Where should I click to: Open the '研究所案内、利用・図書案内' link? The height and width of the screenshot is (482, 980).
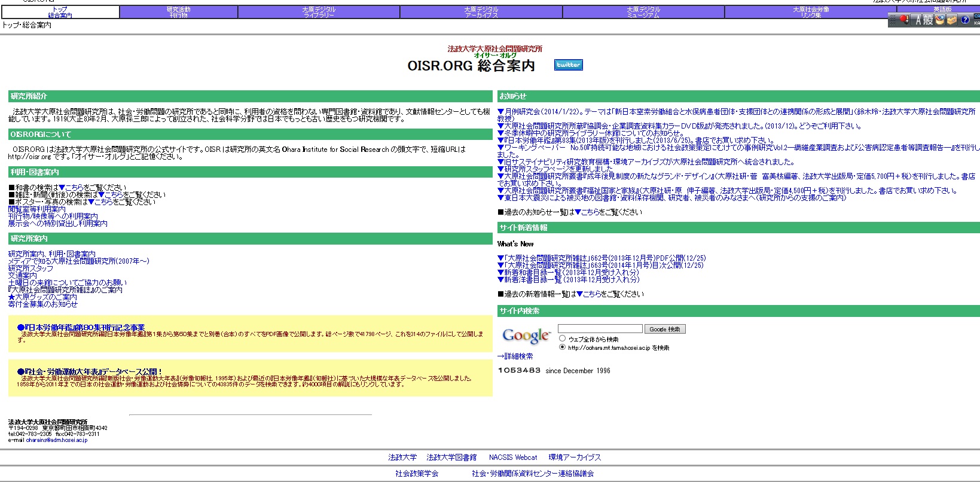[52, 254]
